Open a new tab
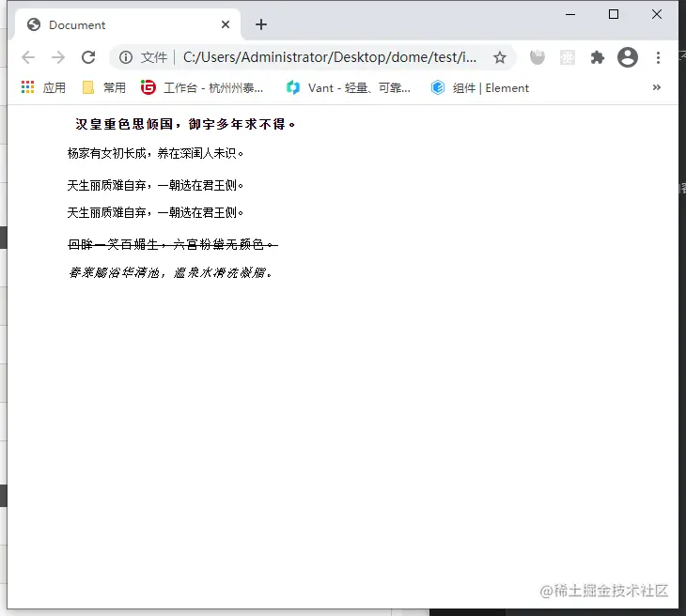The width and height of the screenshot is (686, 616). tap(261, 24)
